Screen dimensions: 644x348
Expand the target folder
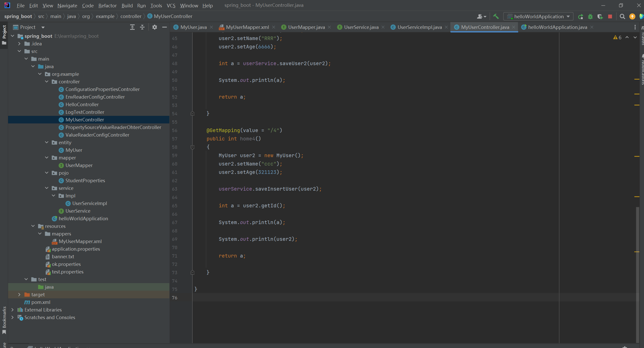tap(19, 295)
